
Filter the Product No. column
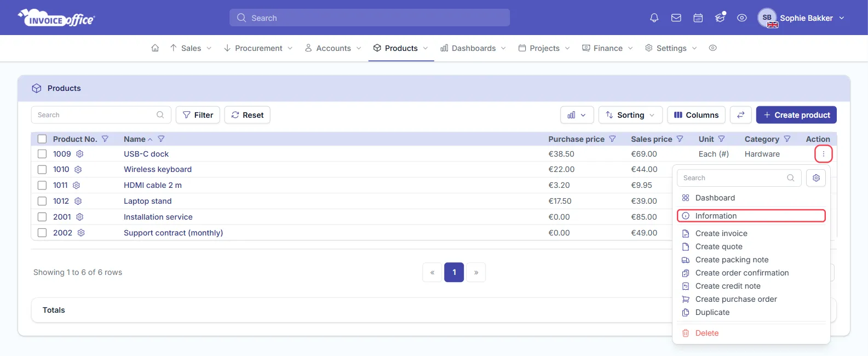(x=105, y=139)
